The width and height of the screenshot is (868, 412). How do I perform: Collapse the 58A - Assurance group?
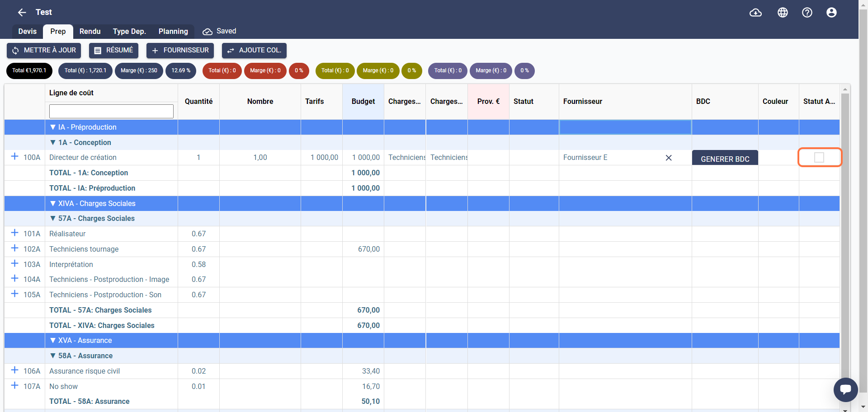click(53, 356)
